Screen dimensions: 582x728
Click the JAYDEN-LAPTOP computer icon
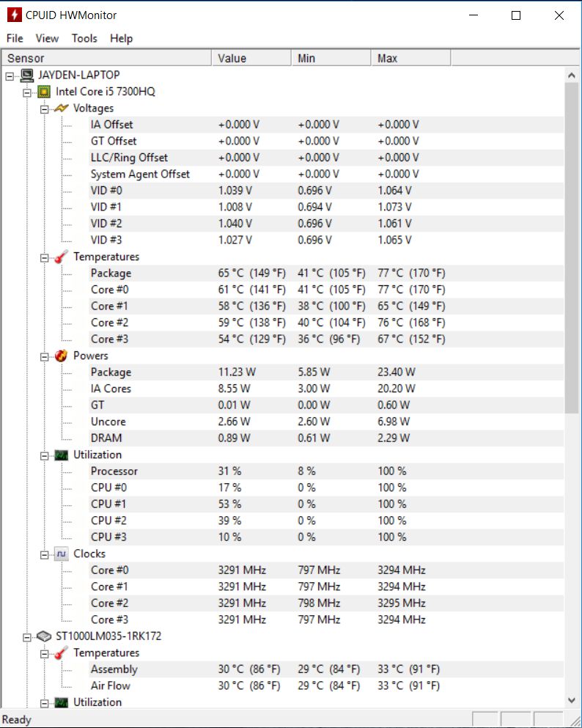(x=27, y=75)
